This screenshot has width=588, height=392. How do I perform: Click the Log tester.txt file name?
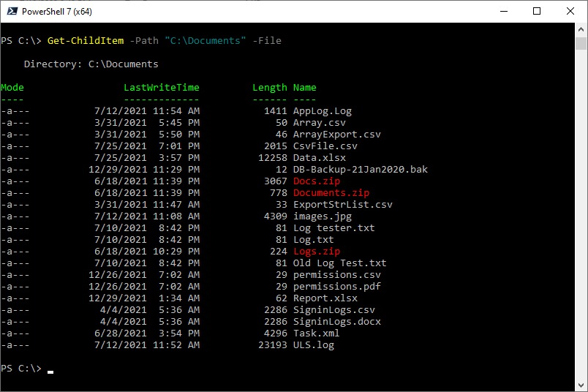pos(333,227)
